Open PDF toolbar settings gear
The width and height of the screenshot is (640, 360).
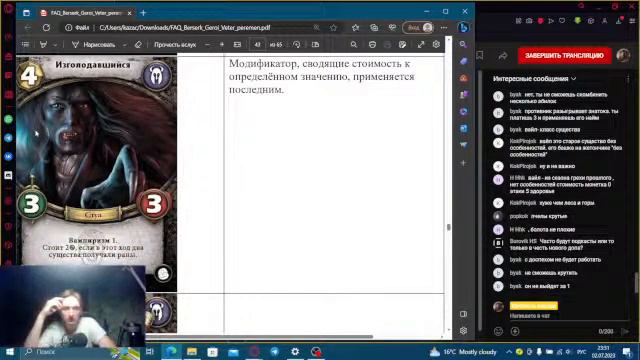[436, 44]
